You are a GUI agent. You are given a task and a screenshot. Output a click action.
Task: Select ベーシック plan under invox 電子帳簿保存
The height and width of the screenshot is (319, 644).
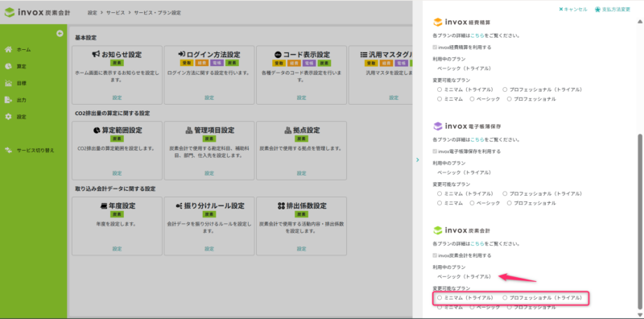472,203
